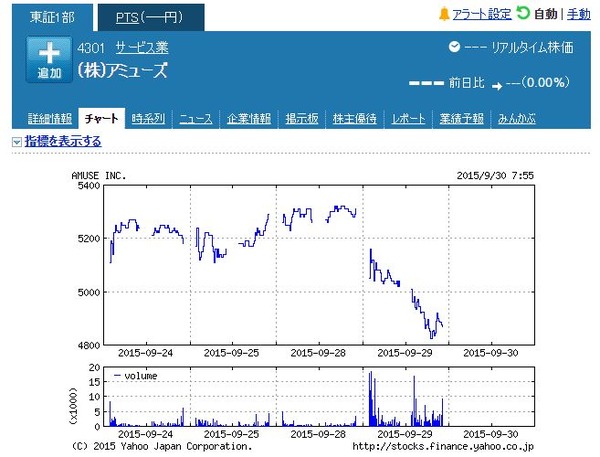
Task: Select the 東証1部 tab
Action: pos(52,18)
